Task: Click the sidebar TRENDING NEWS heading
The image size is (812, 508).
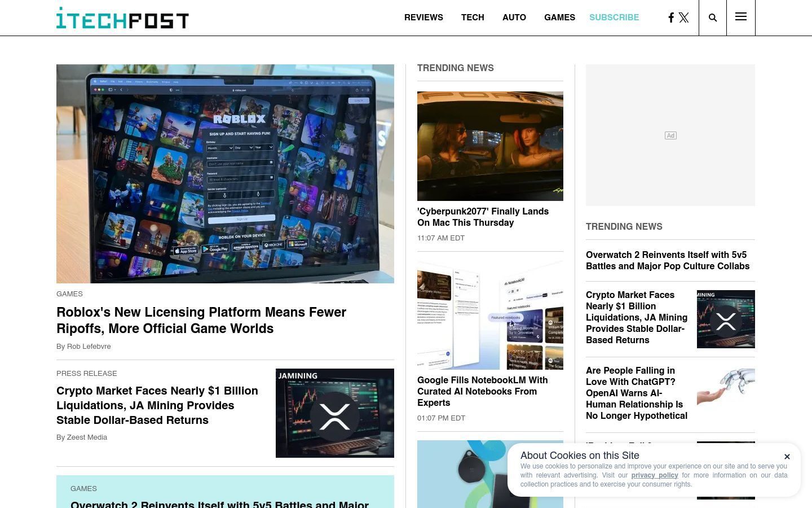Action: [x=624, y=226]
